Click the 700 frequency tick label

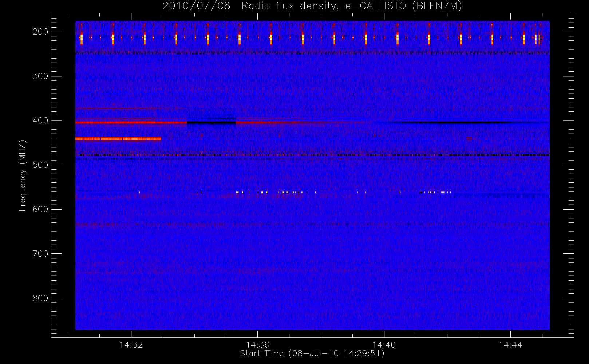pyautogui.click(x=40, y=254)
